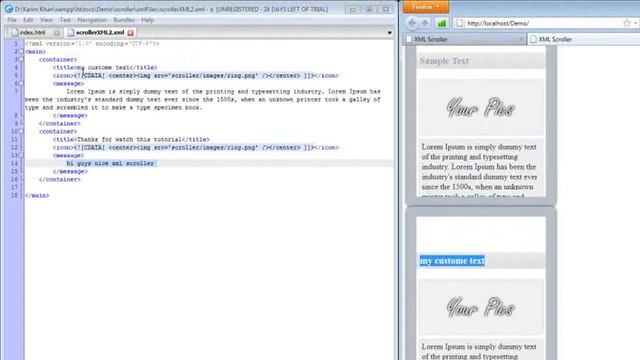Open the View menu
This screenshot has width=640, height=360.
[46, 20]
